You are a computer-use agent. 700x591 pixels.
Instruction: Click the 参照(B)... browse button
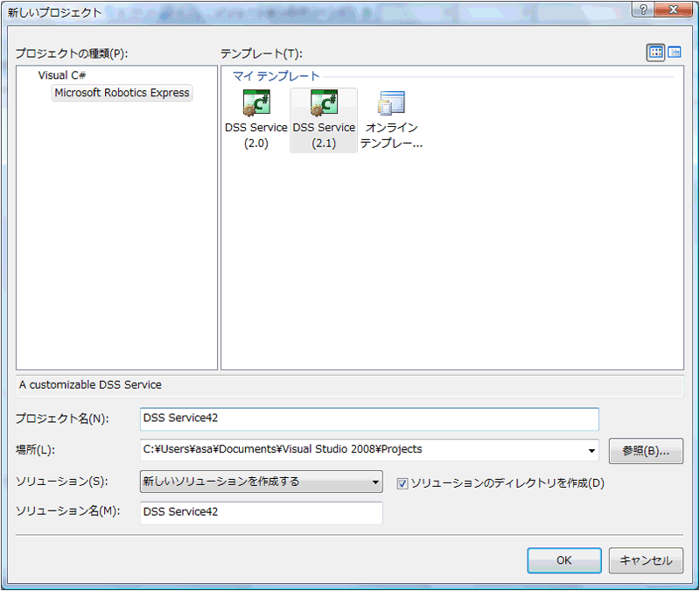coord(646,451)
